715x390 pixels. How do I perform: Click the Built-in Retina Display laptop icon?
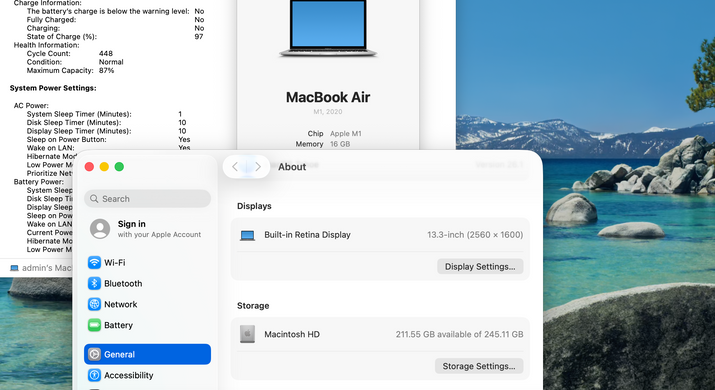pos(248,235)
